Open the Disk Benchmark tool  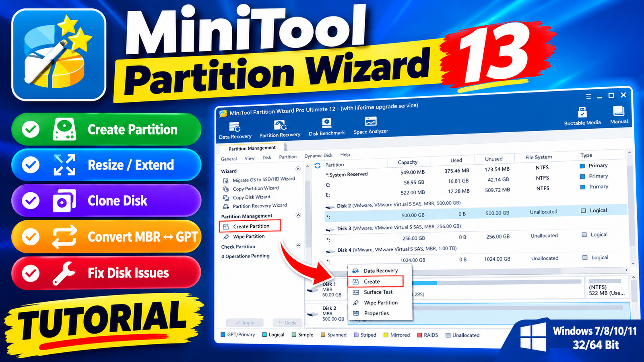coord(327,127)
